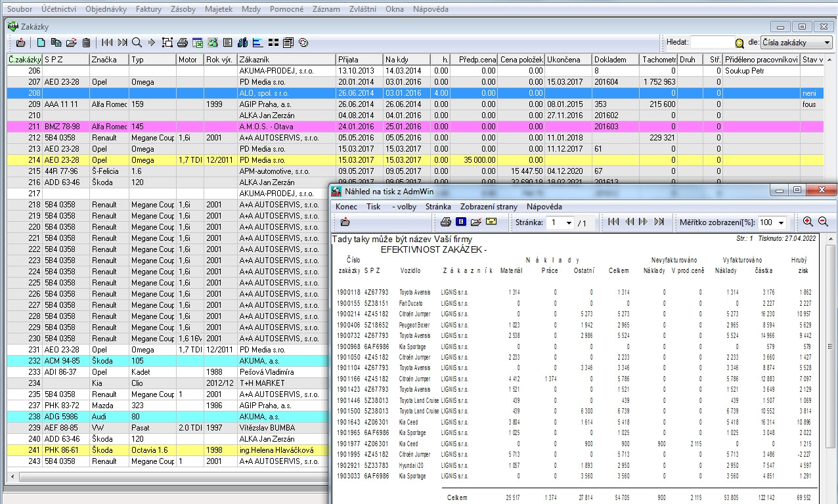Select cyan order row 232 Škoda 105
The height and width of the screenshot is (504, 838).
click(168, 361)
